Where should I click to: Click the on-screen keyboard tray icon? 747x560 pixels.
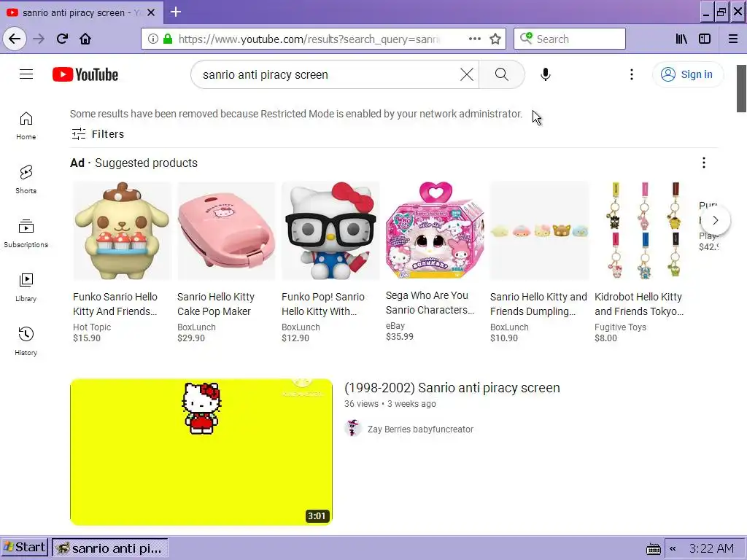[x=654, y=549]
